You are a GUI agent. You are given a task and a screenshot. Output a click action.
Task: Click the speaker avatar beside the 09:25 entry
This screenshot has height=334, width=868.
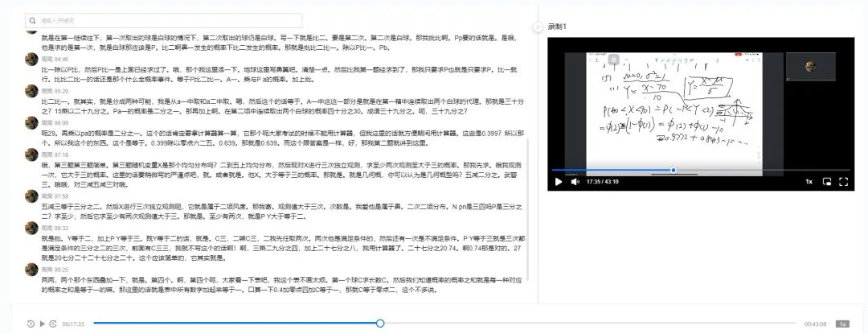point(31,269)
